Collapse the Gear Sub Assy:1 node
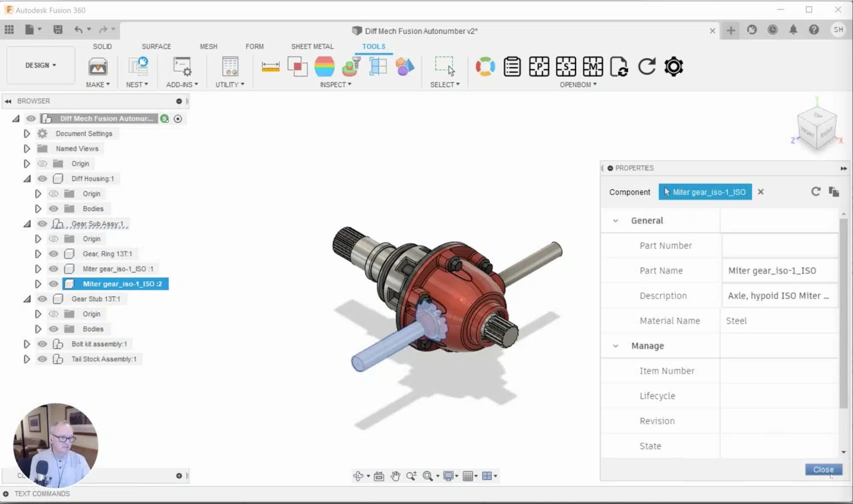 coord(27,224)
